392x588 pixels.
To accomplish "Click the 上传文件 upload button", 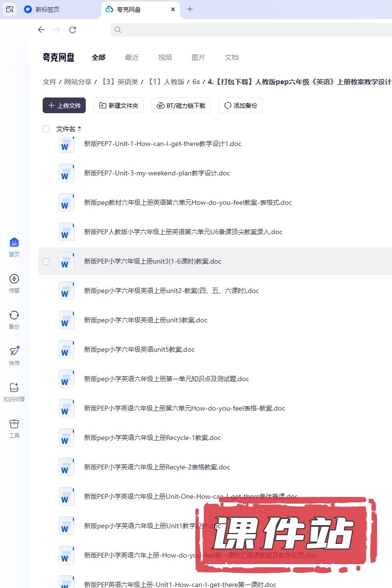I will click(x=64, y=105).
